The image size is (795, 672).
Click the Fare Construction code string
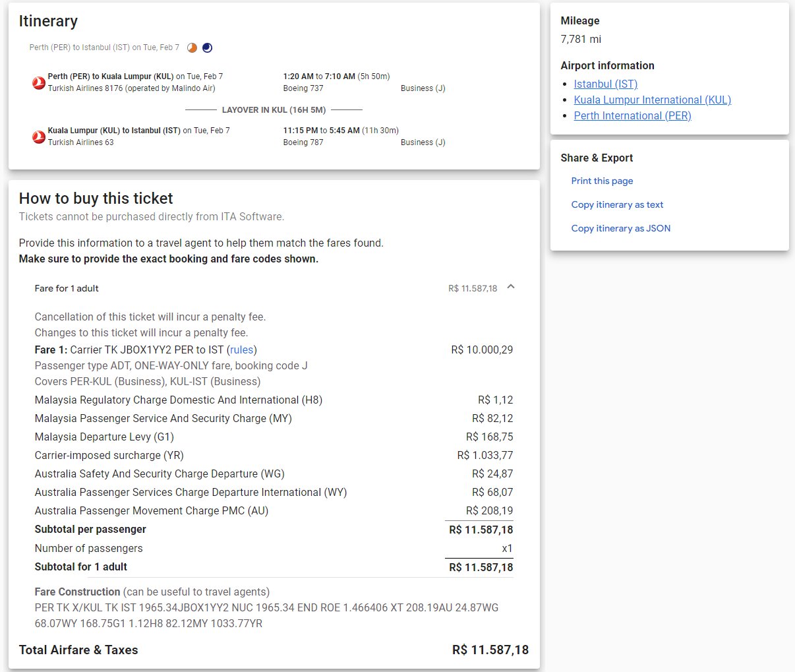pos(266,615)
